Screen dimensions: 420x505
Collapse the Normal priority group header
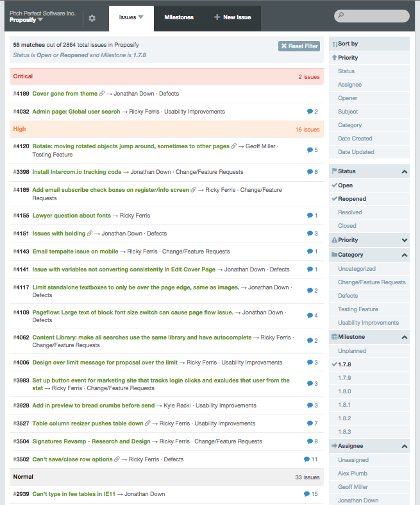point(166,477)
